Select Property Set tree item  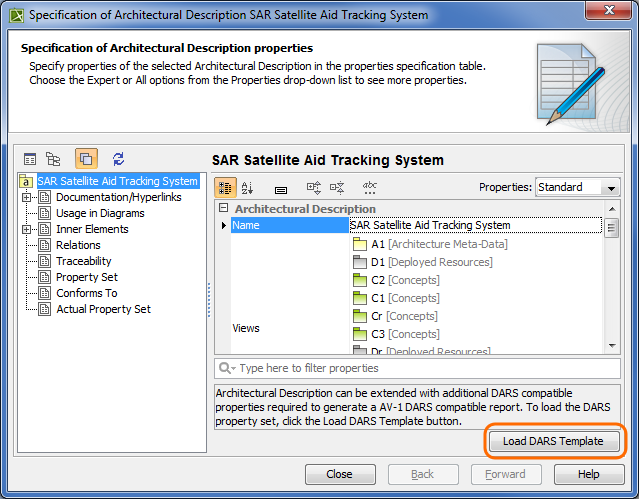pyautogui.click(x=87, y=277)
